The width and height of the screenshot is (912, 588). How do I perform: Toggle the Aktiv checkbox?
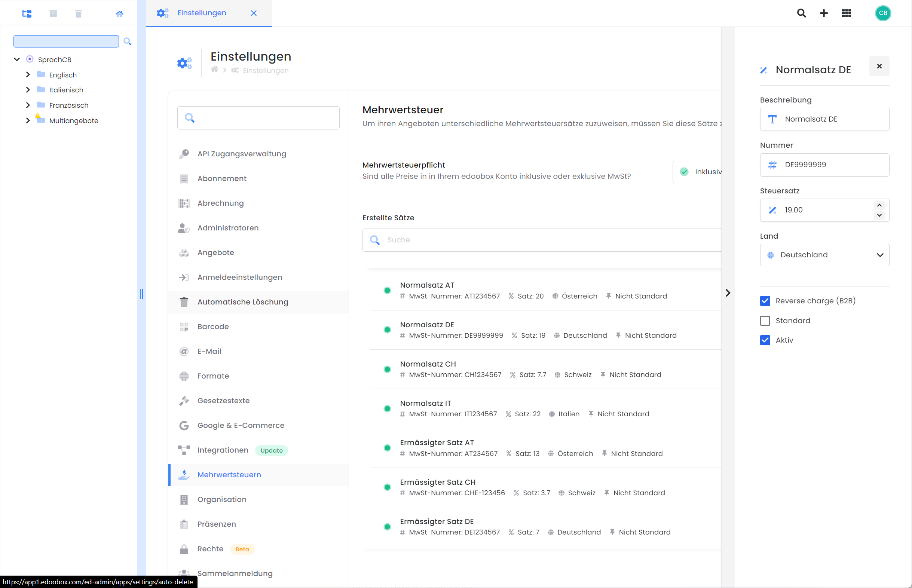(765, 340)
